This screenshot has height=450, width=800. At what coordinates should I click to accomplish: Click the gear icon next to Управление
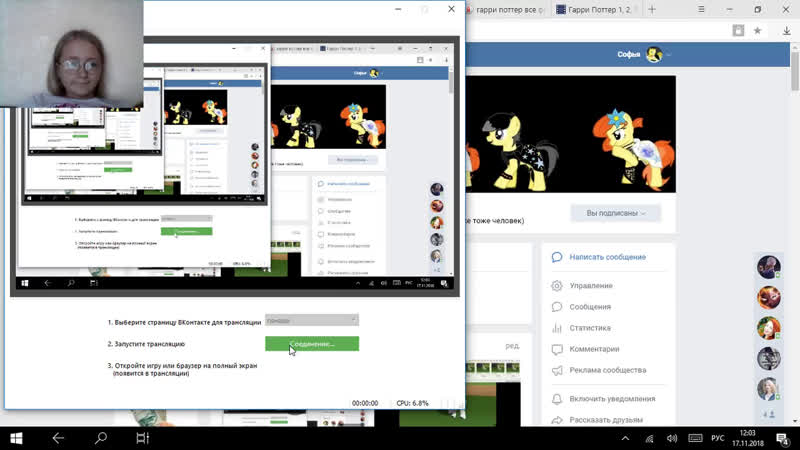pos(557,286)
